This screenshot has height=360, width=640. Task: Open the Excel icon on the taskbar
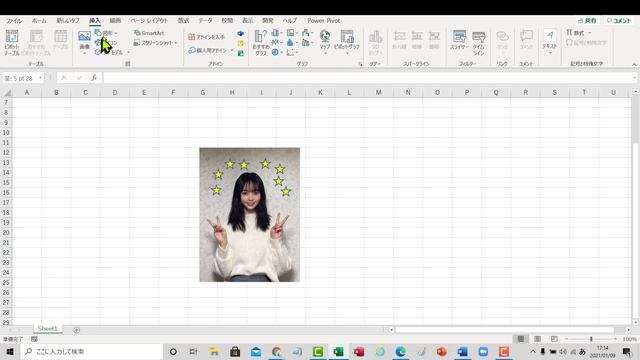338,351
